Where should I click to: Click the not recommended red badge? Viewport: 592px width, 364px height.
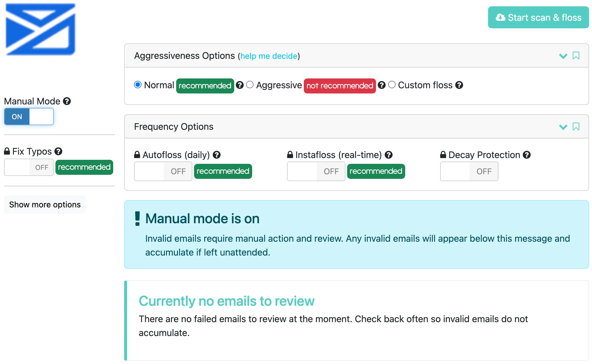(340, 86)
